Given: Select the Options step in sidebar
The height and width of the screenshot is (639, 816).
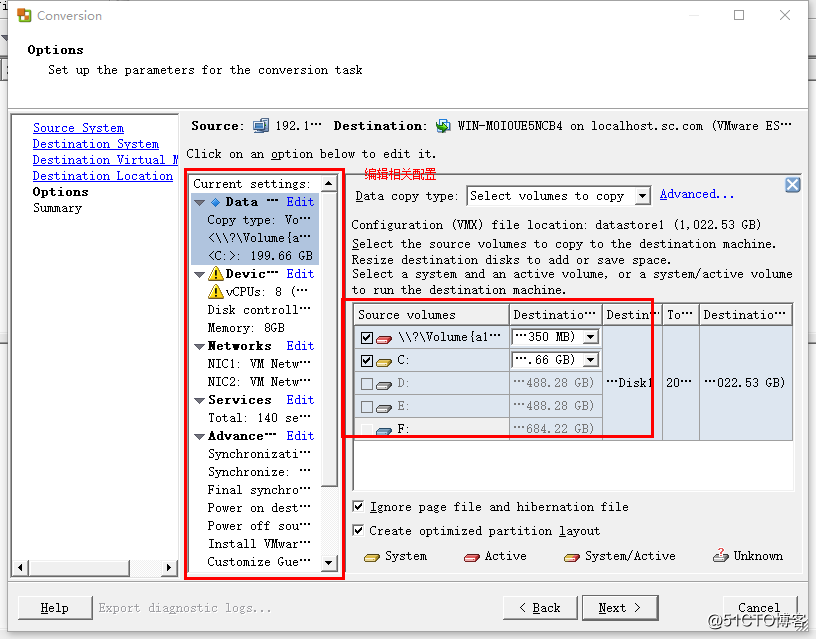Looking at the screenshot, I should tap(60, 192).
